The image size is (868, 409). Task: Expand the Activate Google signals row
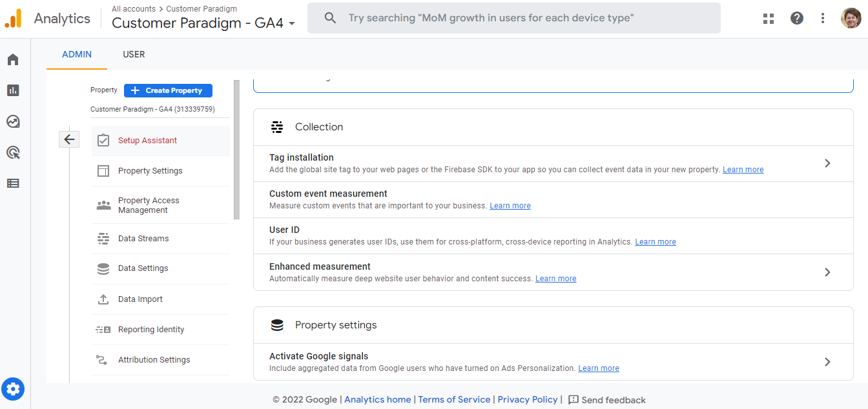(827, 362)
